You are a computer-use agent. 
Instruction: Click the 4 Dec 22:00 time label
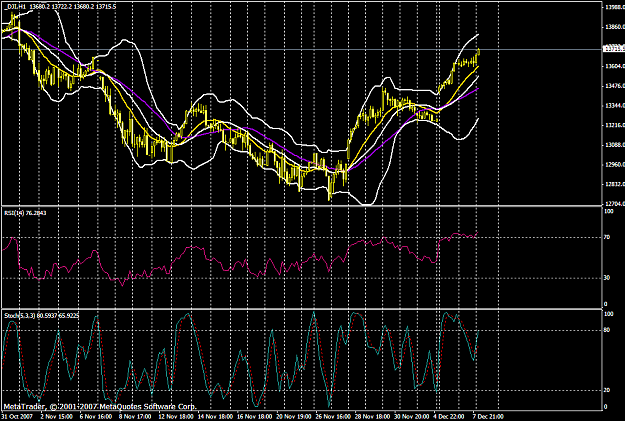449,417
